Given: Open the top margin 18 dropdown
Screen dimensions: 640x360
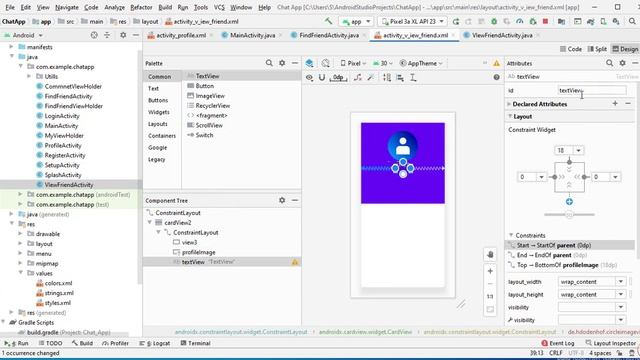Looking at the screenshot, I should (x=578, y=150).
